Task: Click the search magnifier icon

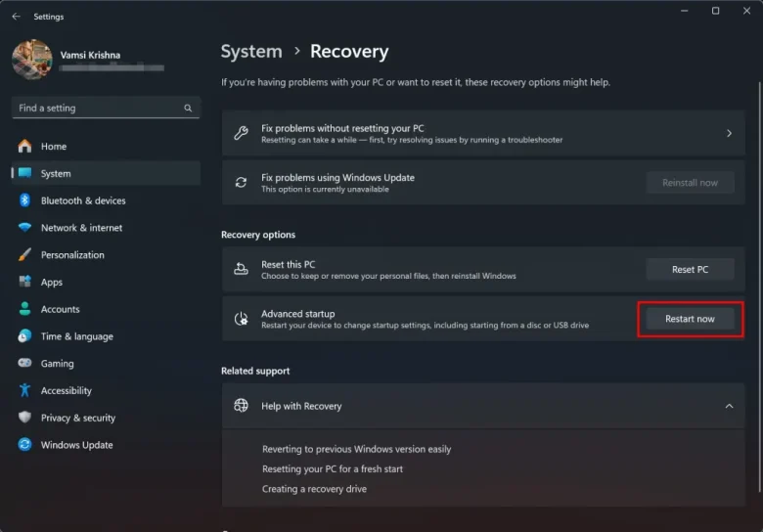Action: pyautogui.click(x=188, y=108)
